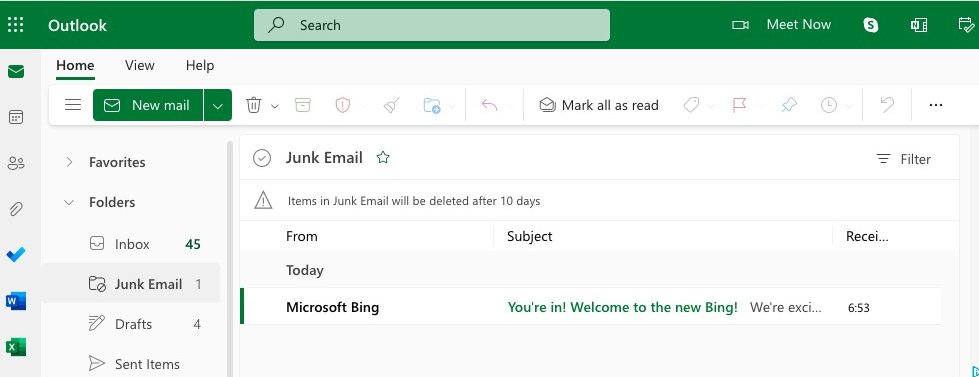Screen dimensions: 979x377
Task: Open the Filter menu
Action: pos(903,159)
